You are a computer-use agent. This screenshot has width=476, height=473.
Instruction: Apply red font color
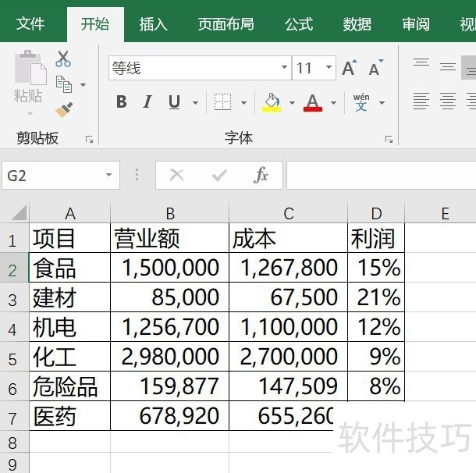pyautogui.click(x=313, y=102)
